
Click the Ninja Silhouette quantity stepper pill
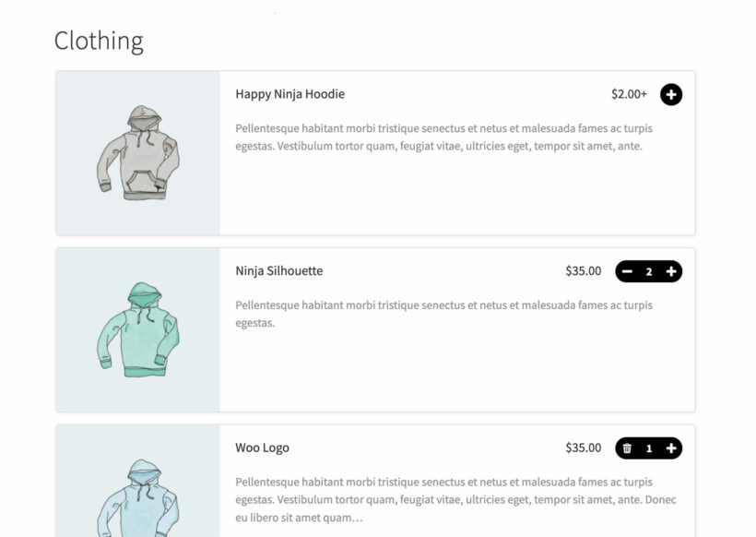coord(649,270)
